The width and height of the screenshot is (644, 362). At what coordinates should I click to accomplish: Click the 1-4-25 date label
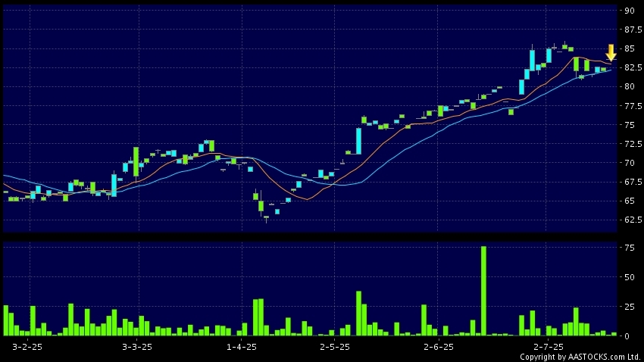point(242,347)
